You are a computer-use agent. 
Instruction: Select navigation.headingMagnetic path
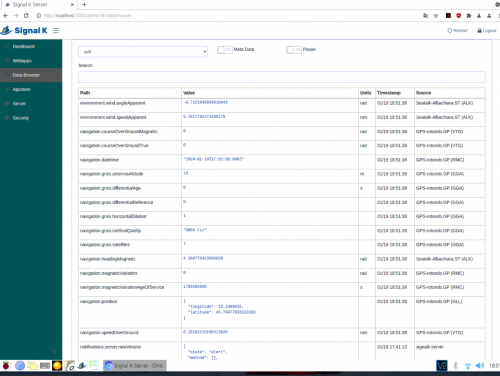[x=108, y=259]
